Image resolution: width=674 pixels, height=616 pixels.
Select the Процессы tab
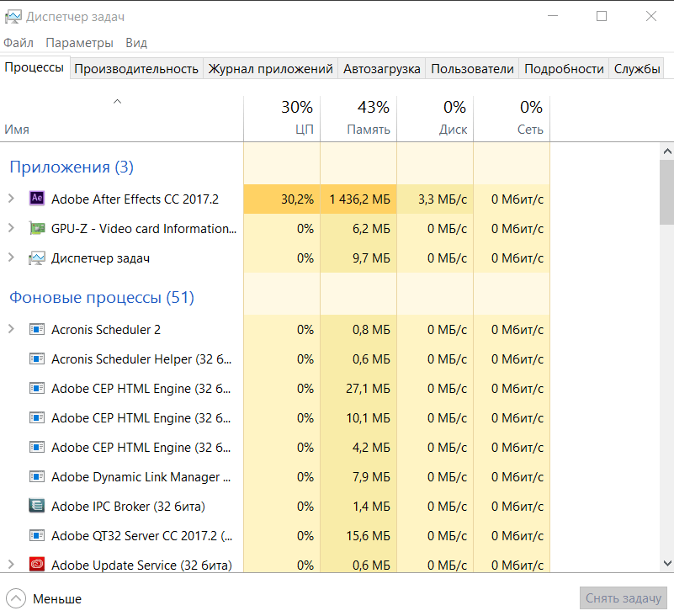pos(34,67)
